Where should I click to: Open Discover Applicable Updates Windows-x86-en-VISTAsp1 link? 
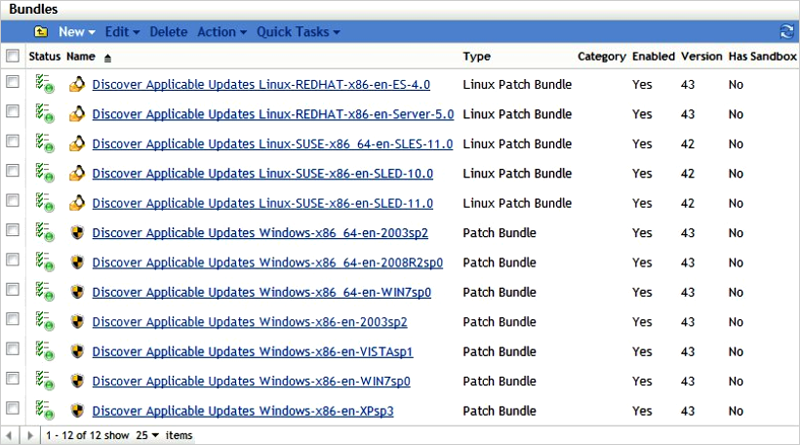[253, 351]
